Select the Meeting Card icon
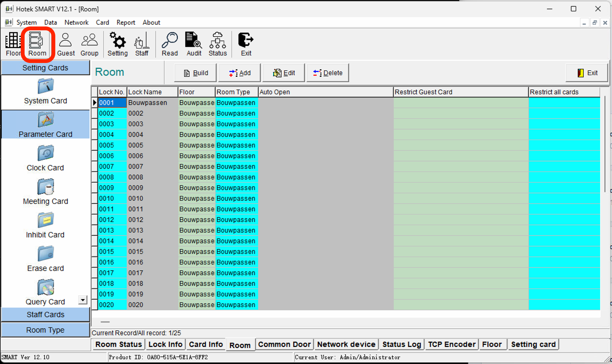The width and height of the screenshot is (612, 364). tap(46, 192)
